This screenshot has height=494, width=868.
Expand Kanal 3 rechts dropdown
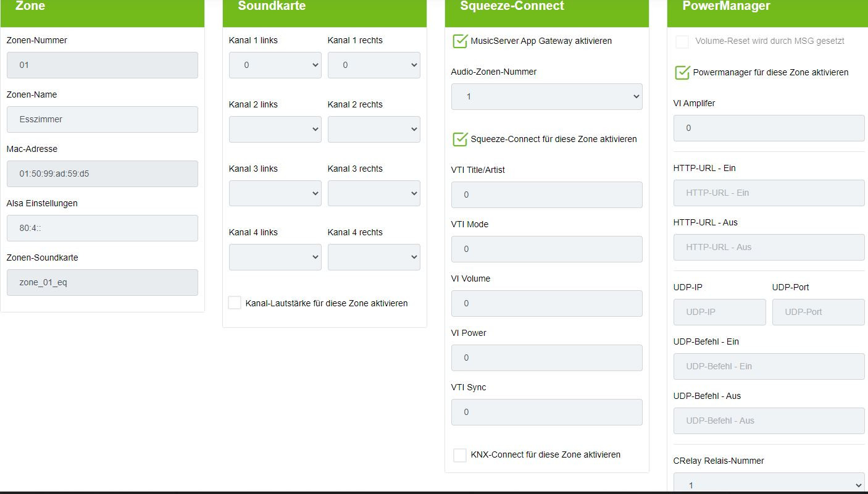[x=373, y=193]
